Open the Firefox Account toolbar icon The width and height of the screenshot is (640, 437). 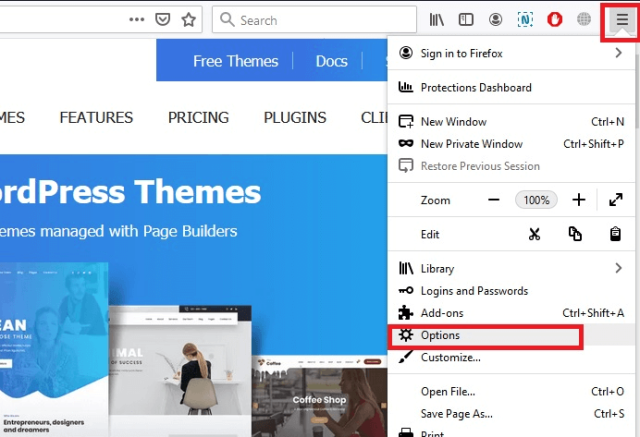click(x=495, y=19)
